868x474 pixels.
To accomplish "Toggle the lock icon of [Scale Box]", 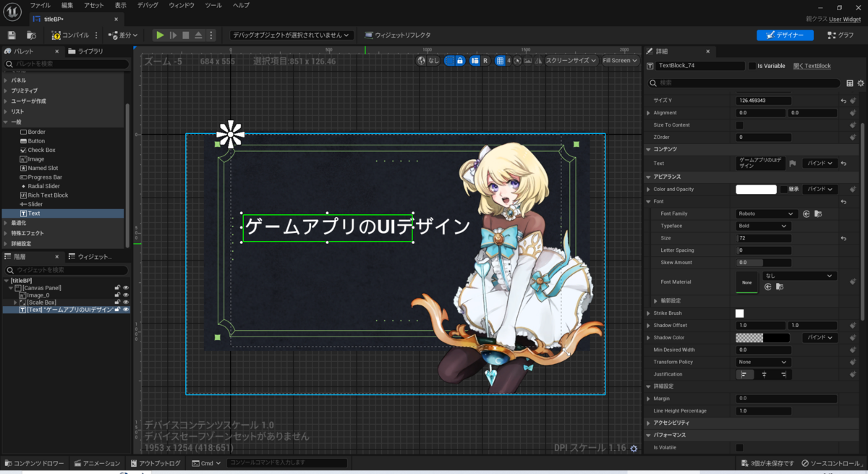I will click(x=117, y=302).
